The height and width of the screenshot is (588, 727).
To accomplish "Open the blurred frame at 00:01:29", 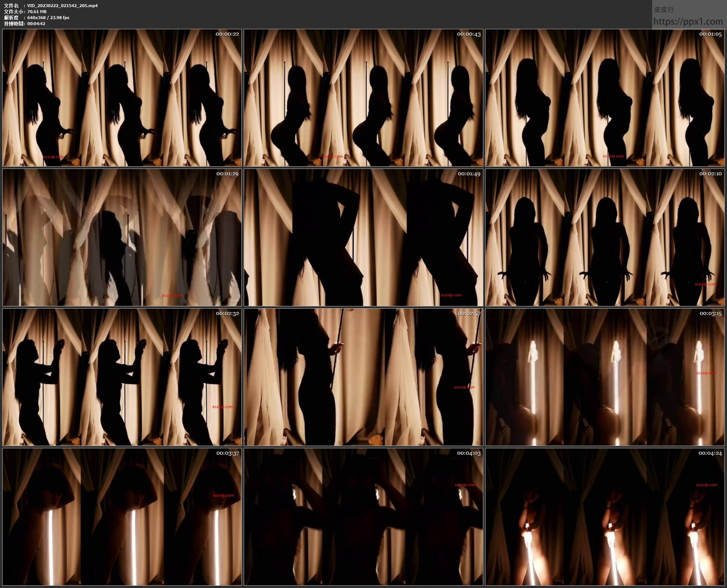I will click(x=122, y=237).
